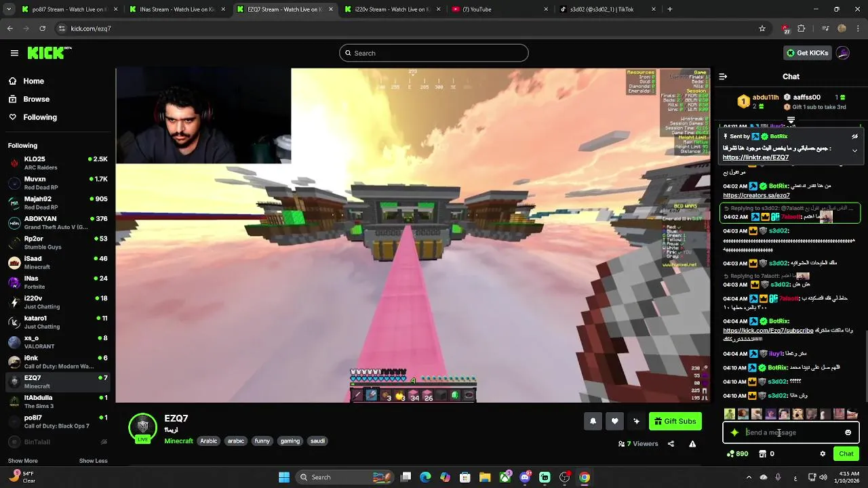Screen dimensions: 868x488
Task: Follow EZQ7 with the heart button
Action: coord(614,421)
